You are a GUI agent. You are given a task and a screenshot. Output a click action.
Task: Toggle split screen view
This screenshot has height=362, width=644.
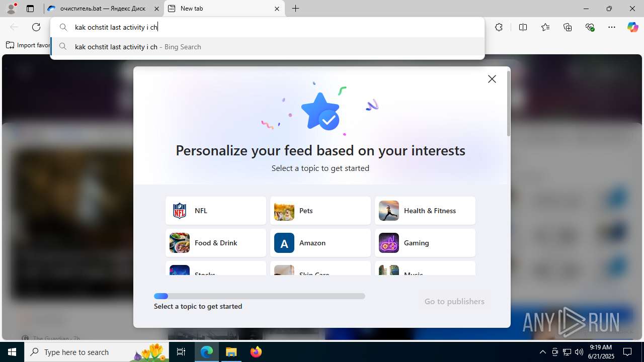point(523,27)
